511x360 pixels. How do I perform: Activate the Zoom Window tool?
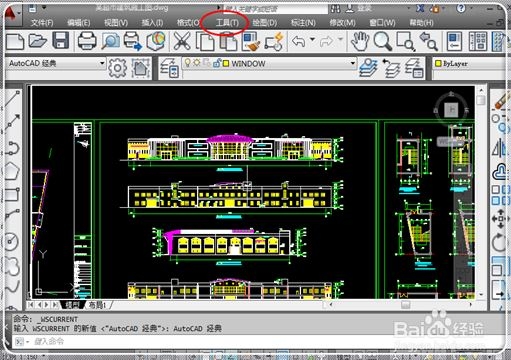coord(405,42)
